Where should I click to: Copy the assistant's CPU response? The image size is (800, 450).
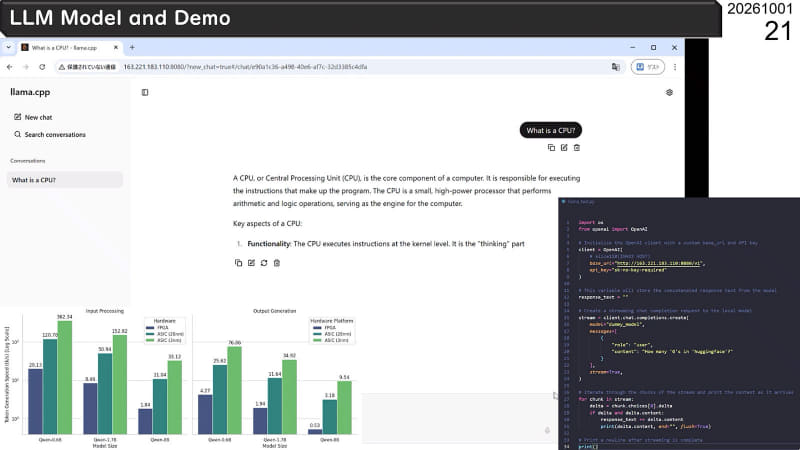[x=238, y=263]
